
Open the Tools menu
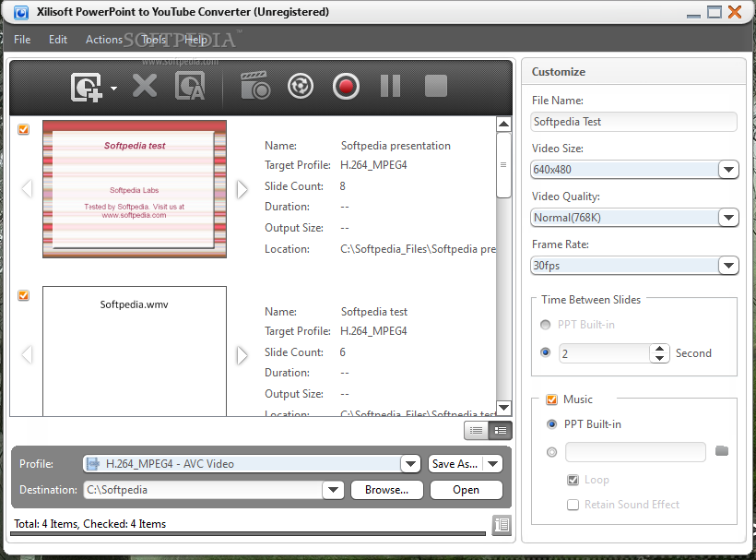click(x=153, y=40)
